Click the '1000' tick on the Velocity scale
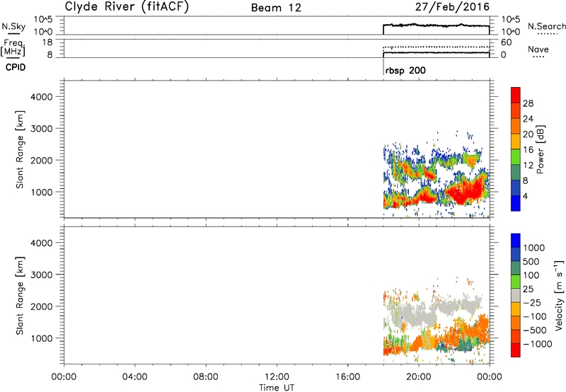 534,248
